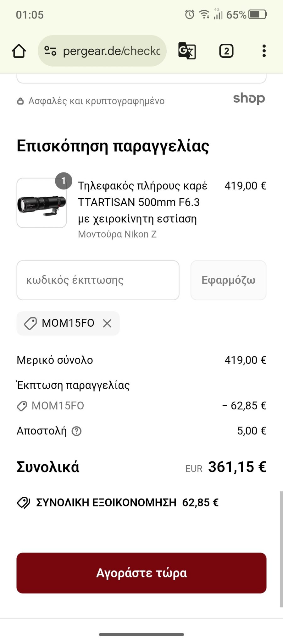This screenshot has width=283, height=644.
Task: Tap the shop pay logo
Action: tap(249, 99)
